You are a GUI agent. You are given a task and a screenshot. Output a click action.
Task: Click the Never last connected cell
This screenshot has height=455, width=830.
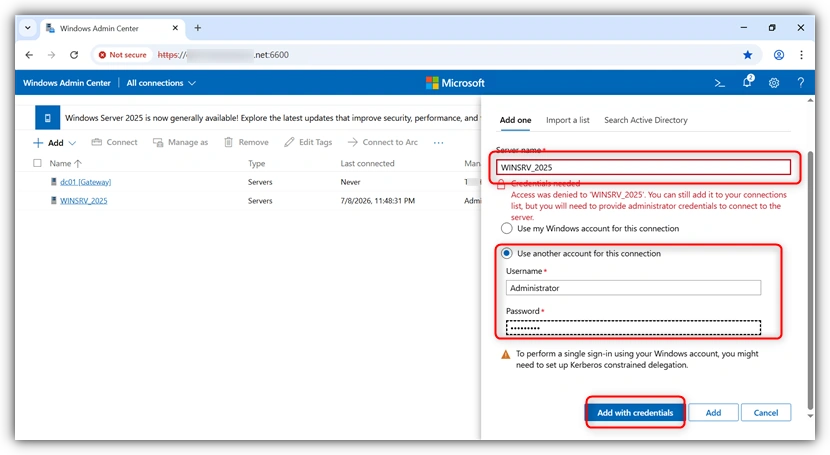350,182
